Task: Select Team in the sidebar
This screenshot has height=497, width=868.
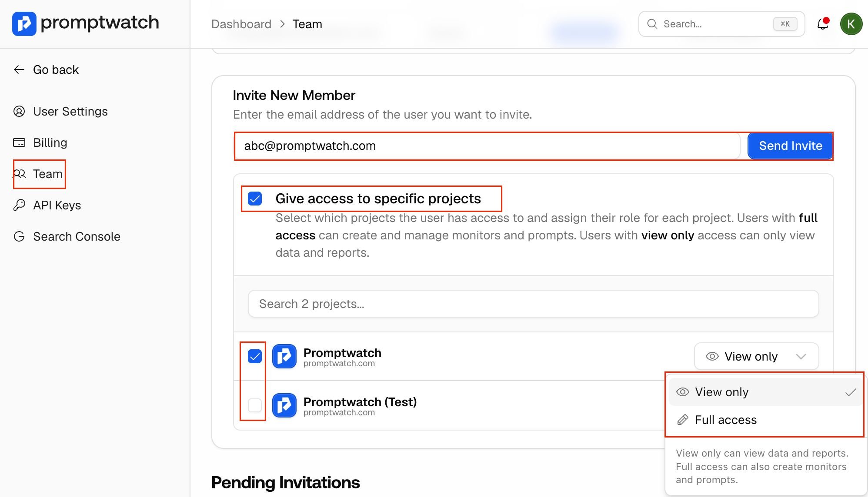Action: (x=38, y=174)
